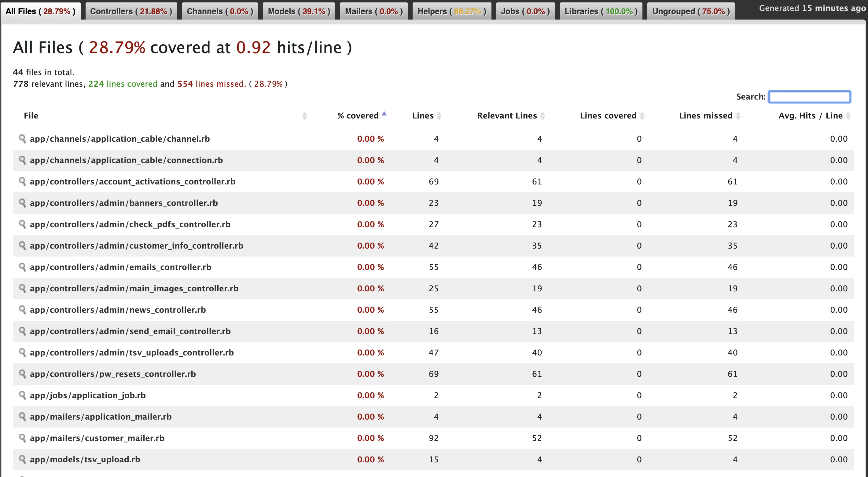
Task: Click Lines value 92 in customer_mailer.rb row
Action: [x=434, y=438]
